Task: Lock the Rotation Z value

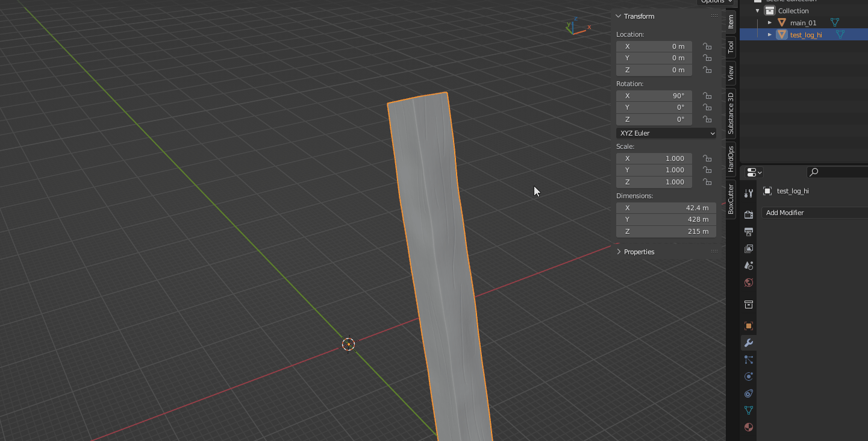Action: click(x=708, y=119)
